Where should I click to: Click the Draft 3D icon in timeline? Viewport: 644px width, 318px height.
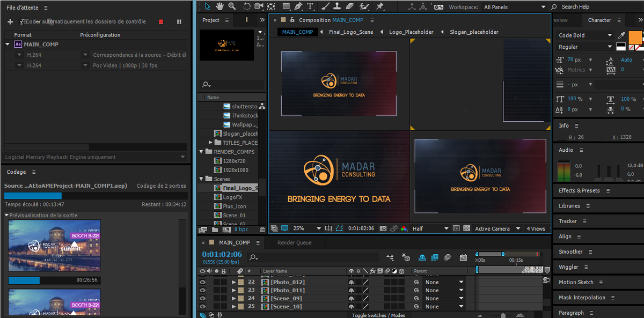coord(406,258)
